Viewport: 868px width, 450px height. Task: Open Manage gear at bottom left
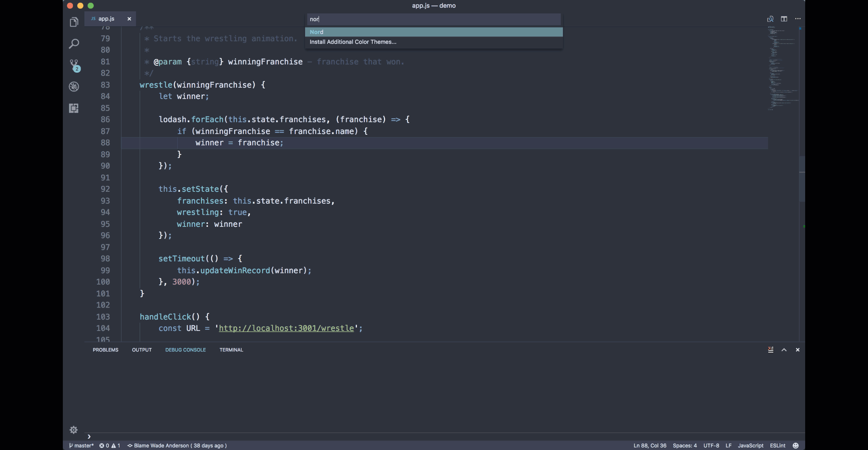pyautogui.click(x=74, y=430)
